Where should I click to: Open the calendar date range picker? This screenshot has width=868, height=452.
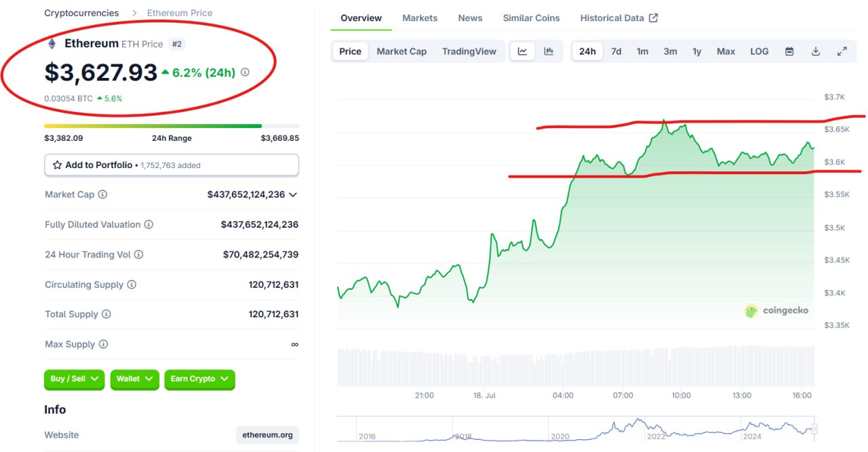click(x=789, y=52)
